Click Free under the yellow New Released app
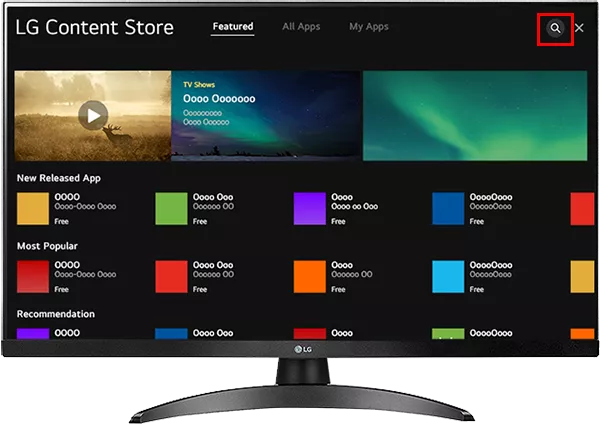 (x=61, y=222)
